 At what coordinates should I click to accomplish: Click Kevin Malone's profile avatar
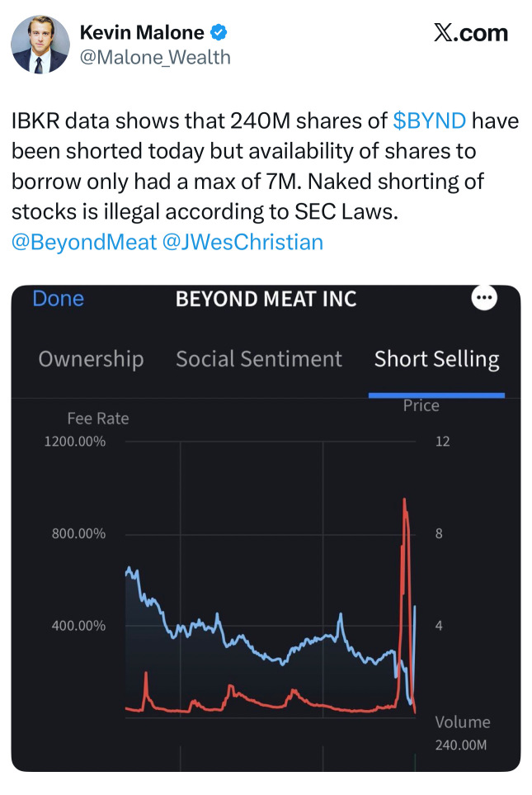tap(40, 45)
